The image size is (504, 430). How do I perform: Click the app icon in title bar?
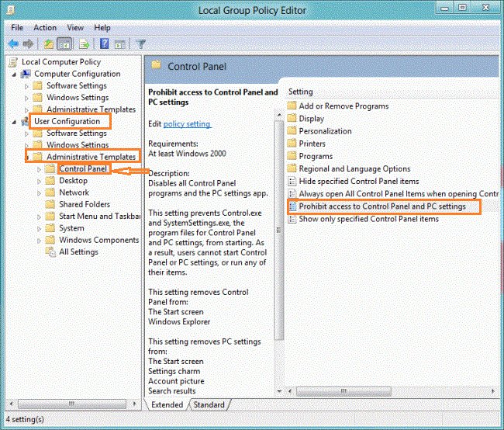point(11,9)
